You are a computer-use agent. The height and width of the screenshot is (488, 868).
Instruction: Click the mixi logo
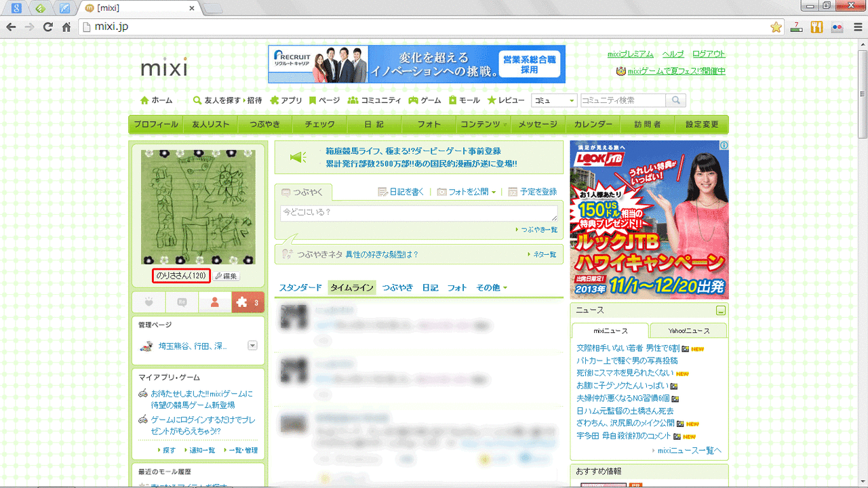pyautogui.click(x=164, y=68)
